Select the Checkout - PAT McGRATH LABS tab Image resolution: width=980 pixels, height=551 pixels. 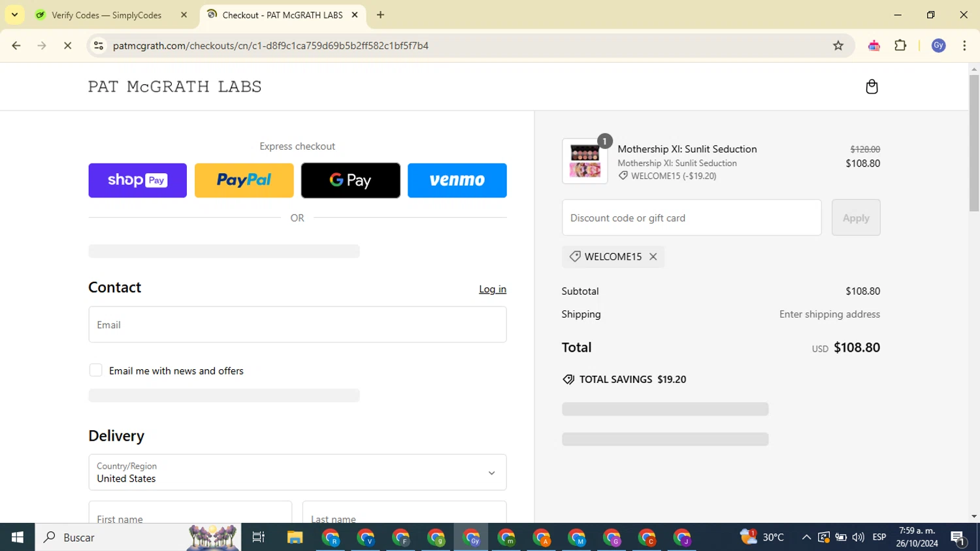282,15
